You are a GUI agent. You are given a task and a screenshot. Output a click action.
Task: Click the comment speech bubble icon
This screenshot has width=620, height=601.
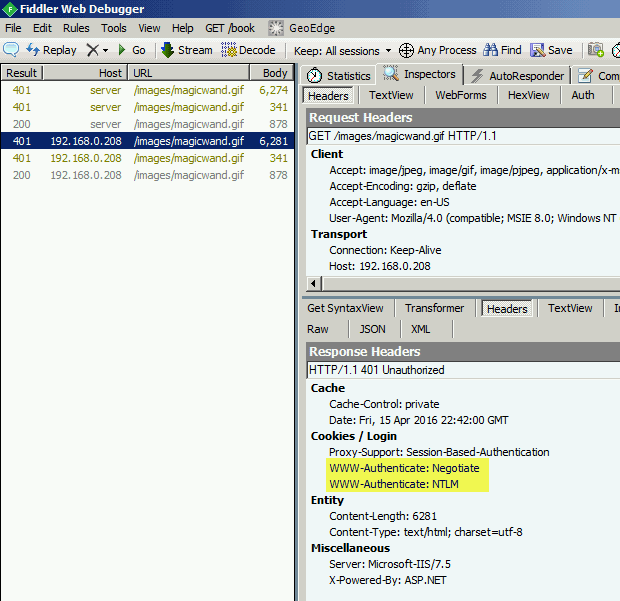pos(12,50)
